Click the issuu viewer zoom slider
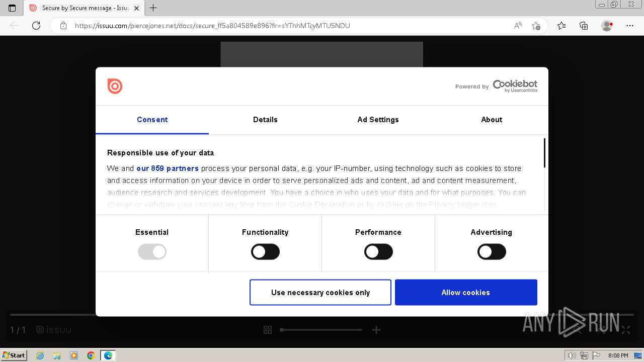644x362 pixels. 321,330
